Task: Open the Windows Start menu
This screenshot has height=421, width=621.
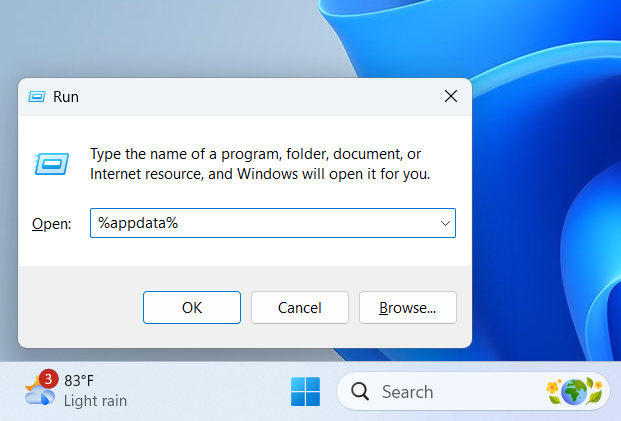Action: click(x=305, y=391)
